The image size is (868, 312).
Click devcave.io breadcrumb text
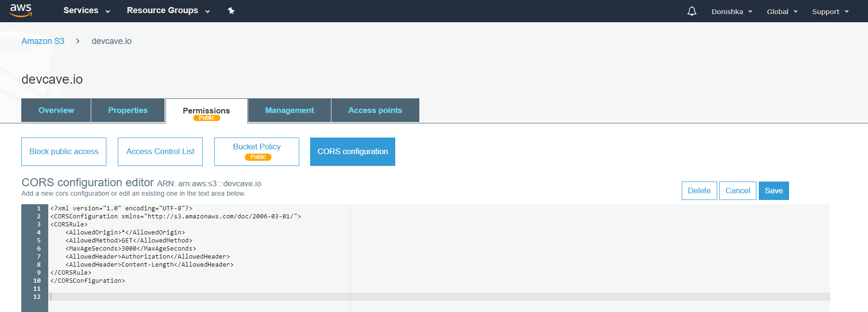pyautogui.click(x=112, y=41)
